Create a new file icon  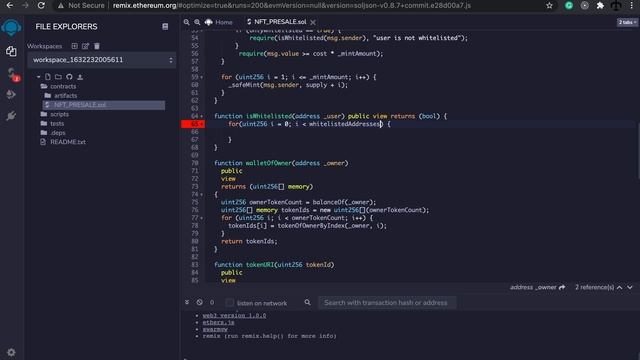coord(48,77)
